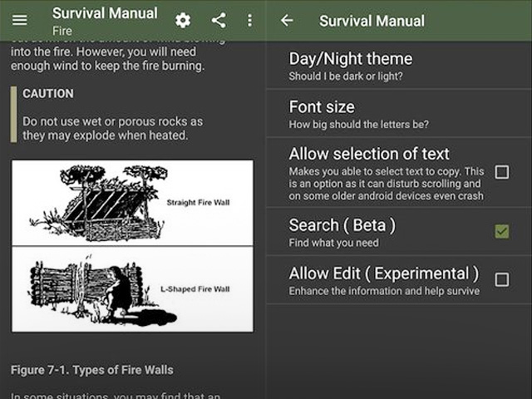Screen dimensions: 532x399
Task: Click the Survival Manual title in left header
Action: (x=105, y=13)
